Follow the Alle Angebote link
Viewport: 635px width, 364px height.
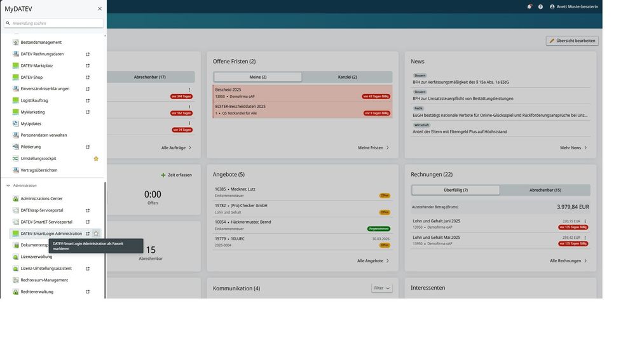373,260
